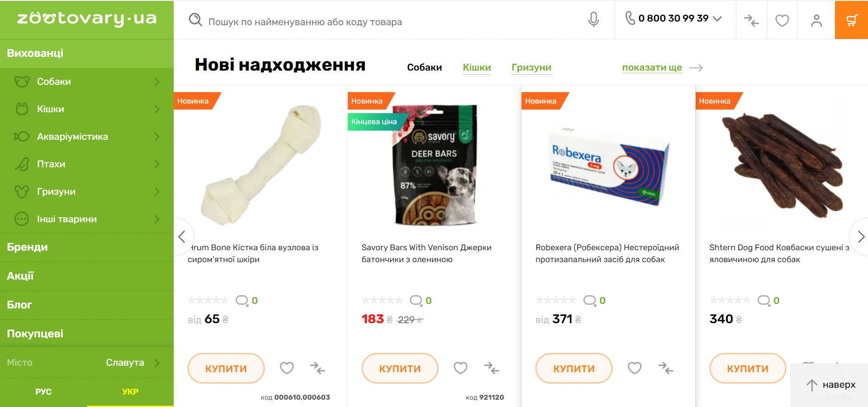Switch to the Гризуни tab
This screenshot has height=407, width=868.
(x=531, y=67)
